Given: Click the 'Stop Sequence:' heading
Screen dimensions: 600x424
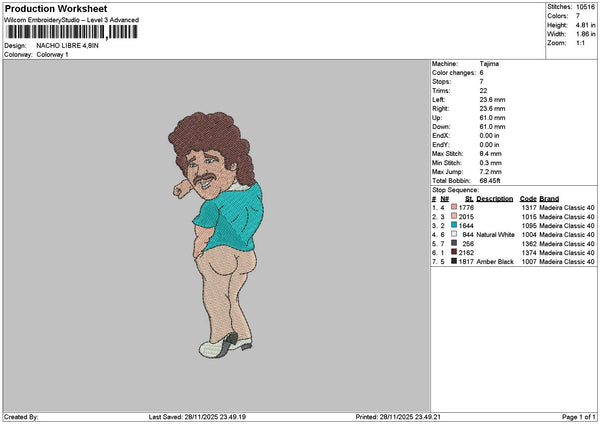Looking at the screenshot, I should pyautogui.click(x=455, y=190).
